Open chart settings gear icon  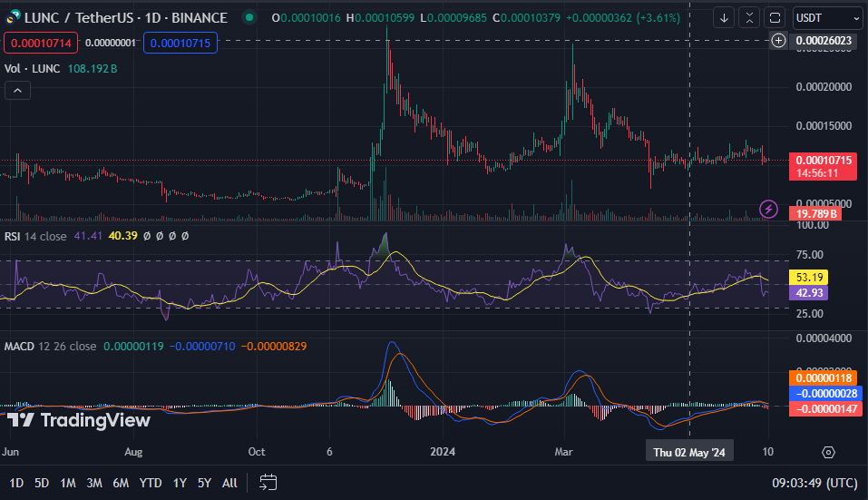pyautogui.click(x=828, y=451)
